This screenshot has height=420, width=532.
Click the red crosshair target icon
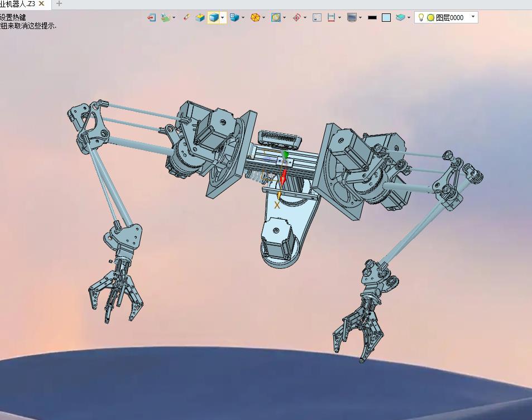pos(296,18)
